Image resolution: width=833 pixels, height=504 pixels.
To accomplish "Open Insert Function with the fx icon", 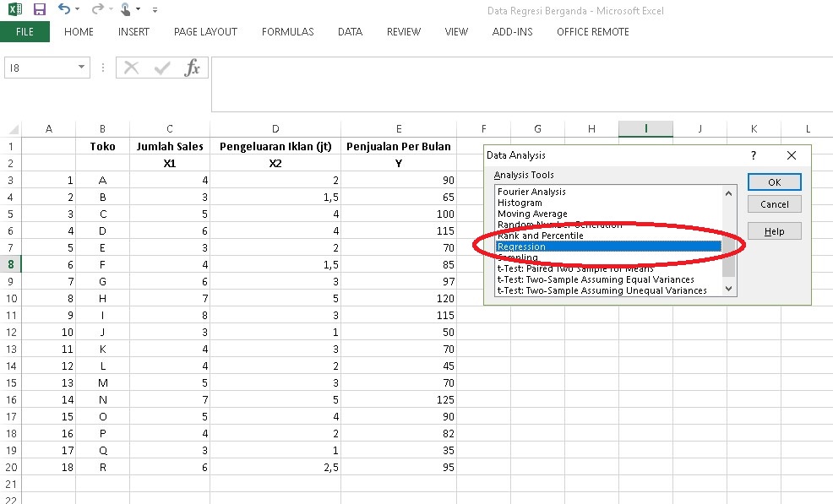I will (x=193, y=68).
